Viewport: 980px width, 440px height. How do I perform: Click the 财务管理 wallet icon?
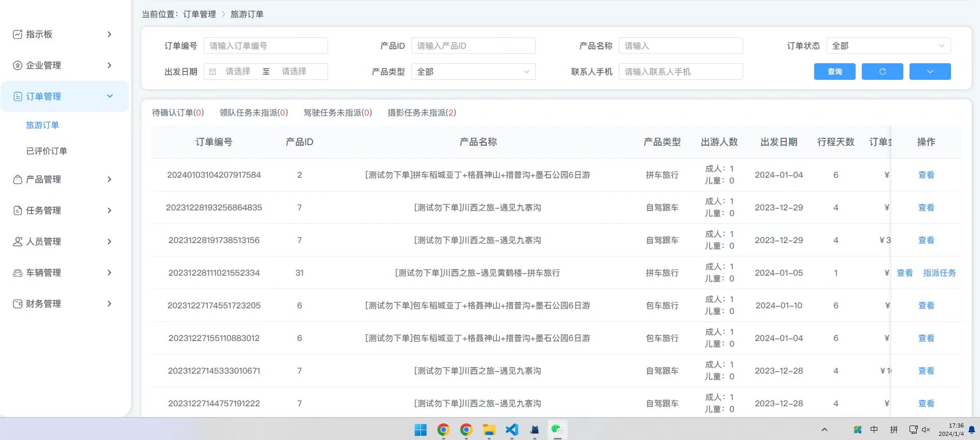tap(18, 304)
